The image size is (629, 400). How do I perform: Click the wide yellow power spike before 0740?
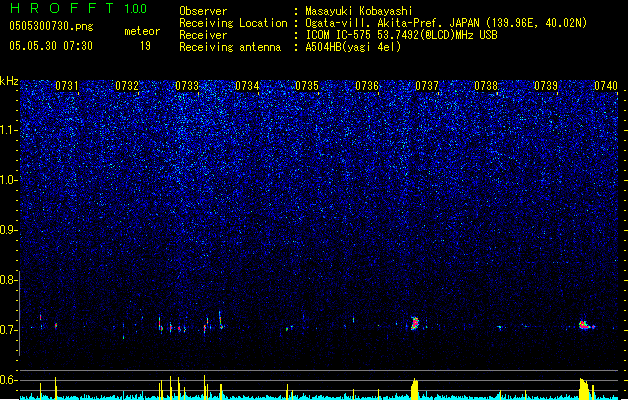[584, 389]
